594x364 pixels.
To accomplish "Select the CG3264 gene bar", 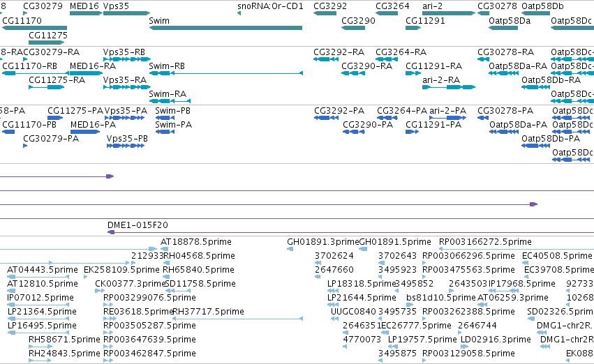I will click(x=387, y=13).
